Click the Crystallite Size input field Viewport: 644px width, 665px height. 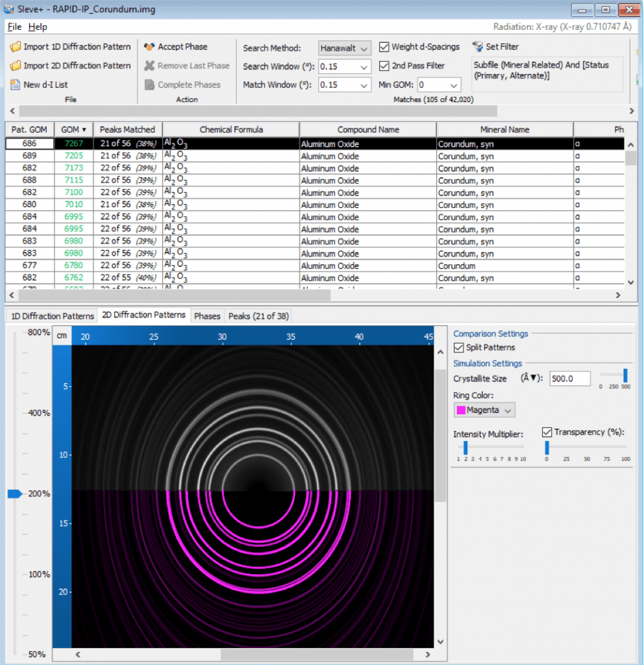tap(570, 379)
